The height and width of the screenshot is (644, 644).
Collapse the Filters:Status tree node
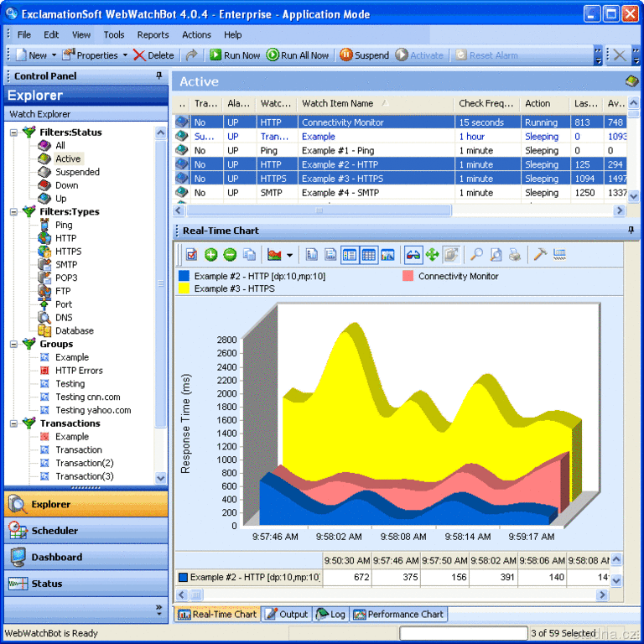coord(13,132)
